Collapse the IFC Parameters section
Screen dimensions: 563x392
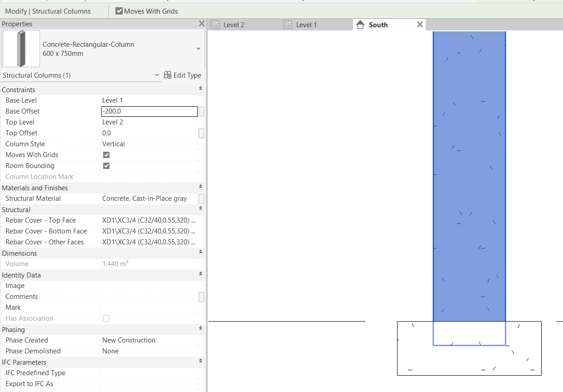click(x=200, y=361)
